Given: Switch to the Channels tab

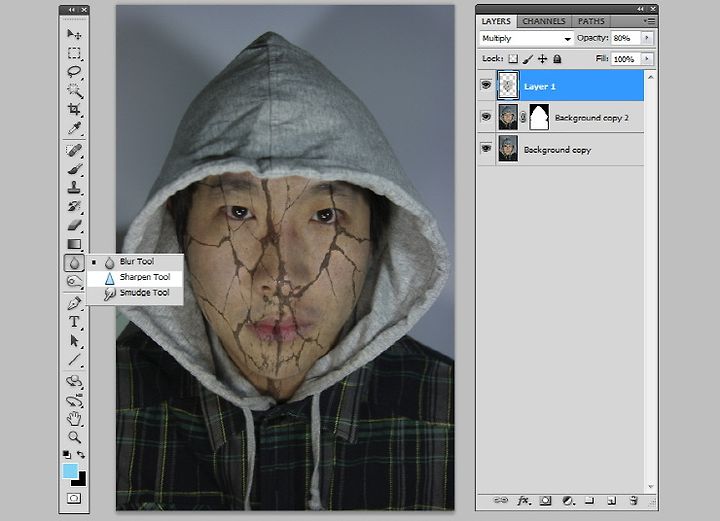Looking at the screenshot, I should click(544, 21).
